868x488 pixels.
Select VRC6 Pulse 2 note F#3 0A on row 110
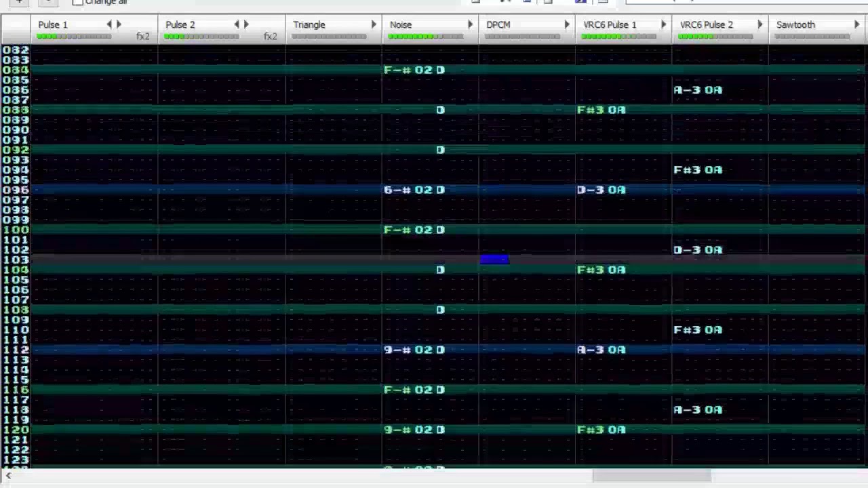click(x=698, y=329)
